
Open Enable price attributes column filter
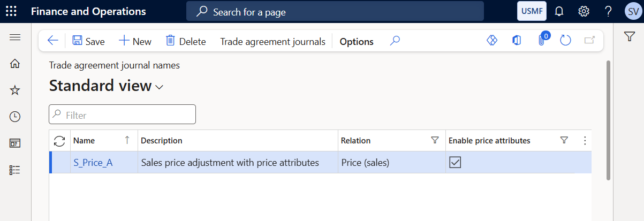point(563,140)
